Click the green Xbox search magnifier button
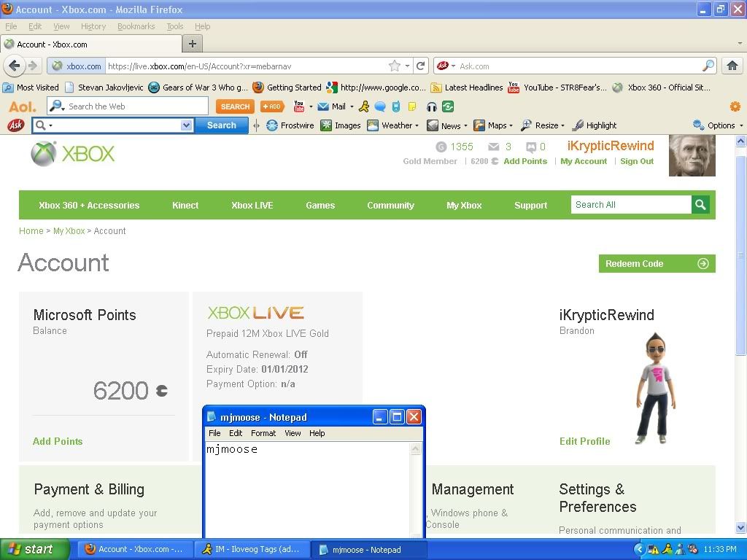747x560 pixels. tap(700, 205)
